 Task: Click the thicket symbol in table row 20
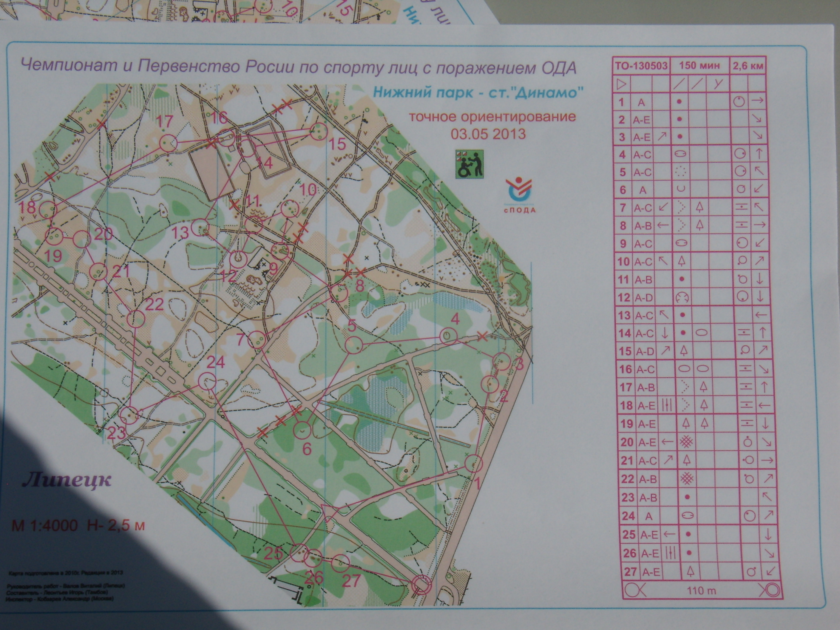pos(686,442)
